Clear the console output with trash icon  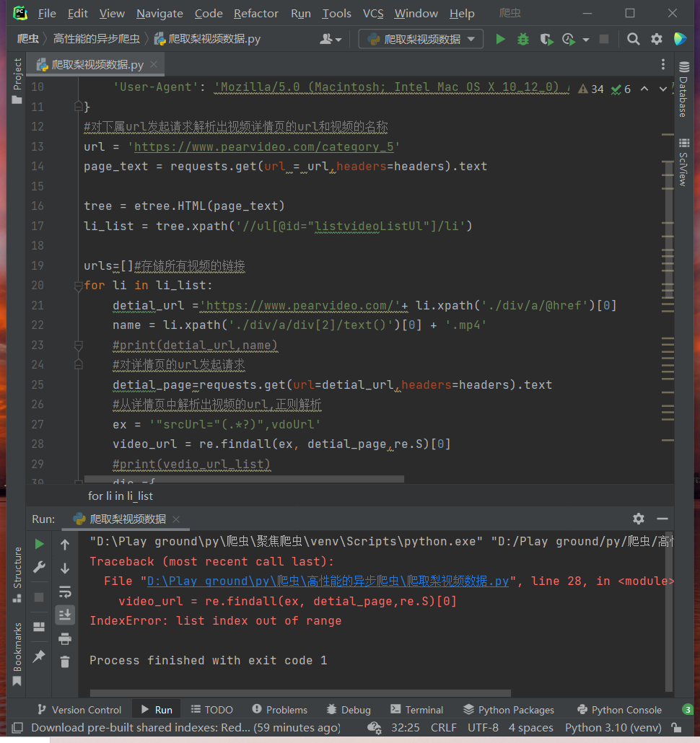(x=65, y=661)
